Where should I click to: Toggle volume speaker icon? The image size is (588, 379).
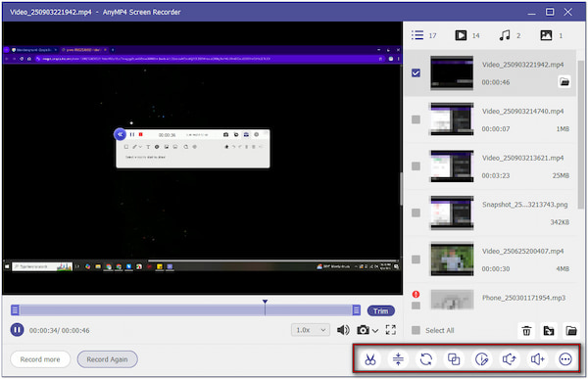pos(343,330)
